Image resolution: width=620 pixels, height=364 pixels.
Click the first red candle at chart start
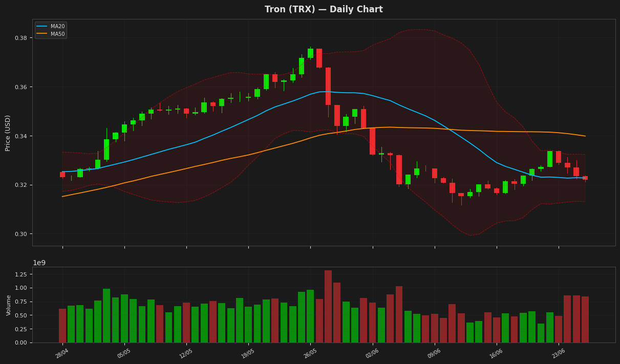tap(62, 175)
